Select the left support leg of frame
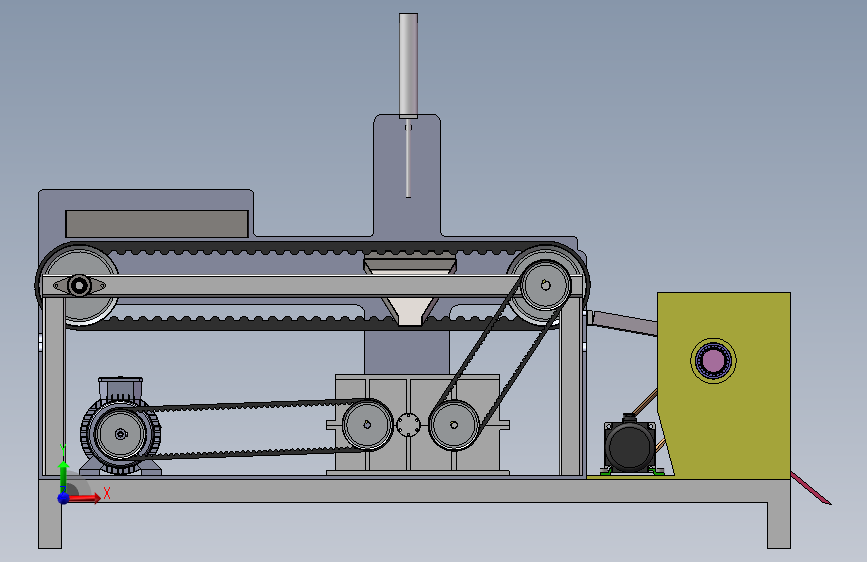 pyautogui.click(x=50, y=525)
